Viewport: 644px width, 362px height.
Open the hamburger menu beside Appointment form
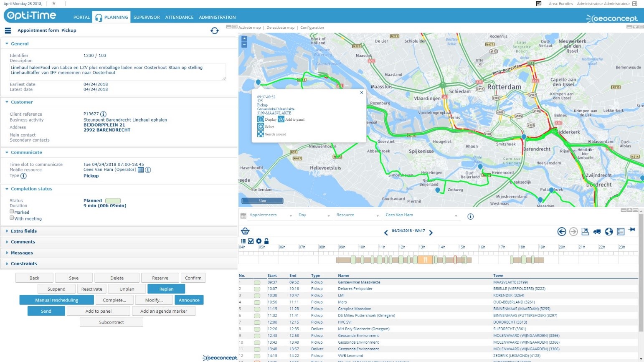point(8,30)
